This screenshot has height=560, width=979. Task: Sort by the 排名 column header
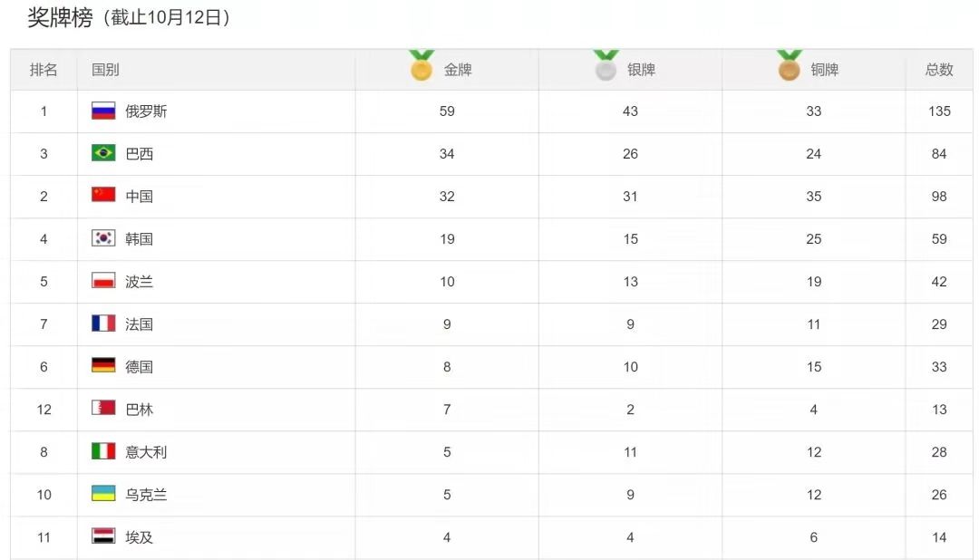pos(44,69)
